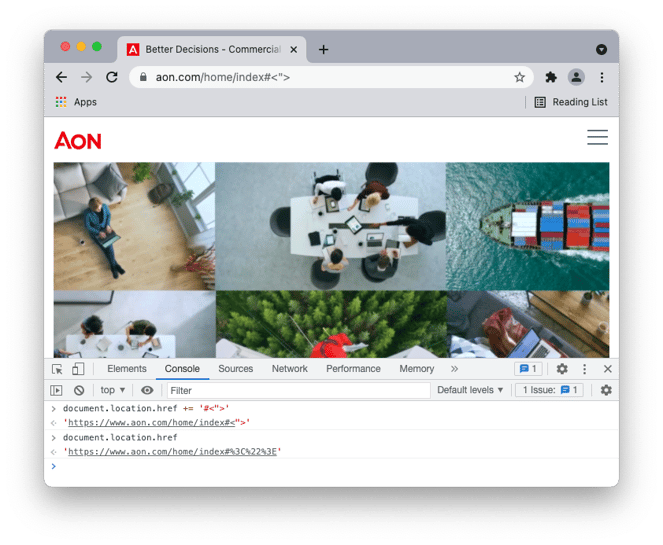Toggle the live expression eye icon

point(147,390)
